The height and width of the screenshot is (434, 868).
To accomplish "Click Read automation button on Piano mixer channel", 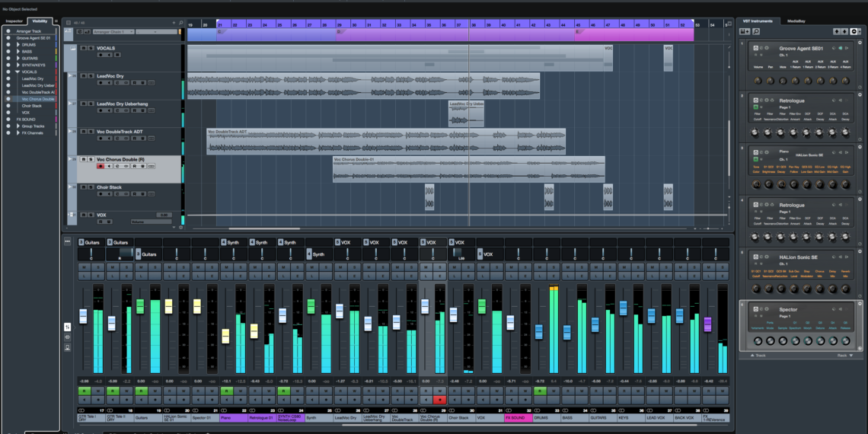I will (225, 390).
